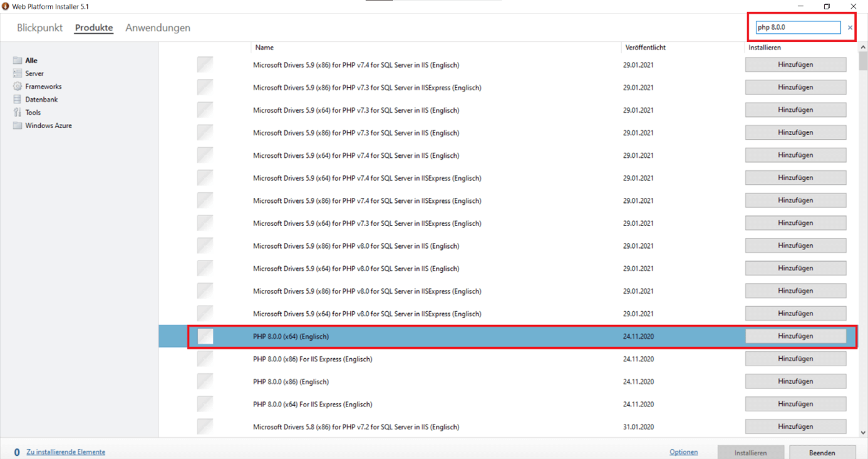868x459 pixels.
Task: Select the Server category
Action: coord(34,73)
